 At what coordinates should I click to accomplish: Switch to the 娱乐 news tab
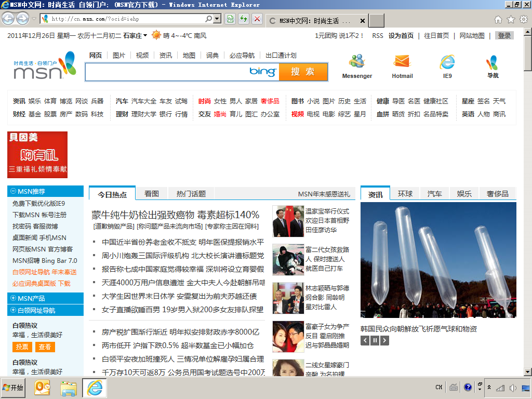tap(464, 194)
